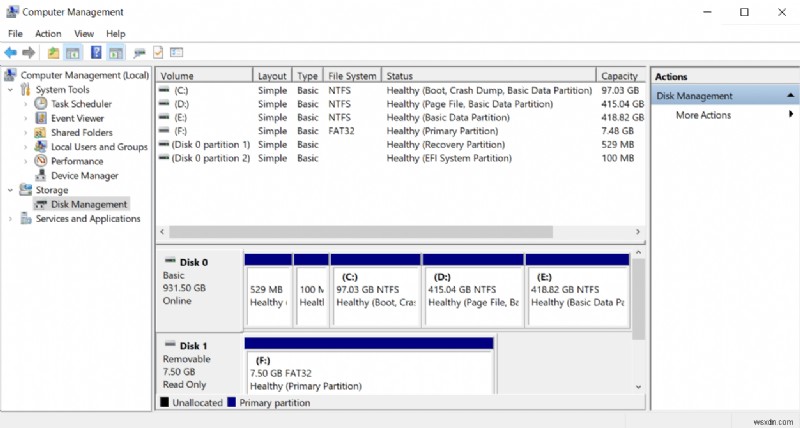
Task: Click the Local Users and Groups icon
Action: [41, 146]
